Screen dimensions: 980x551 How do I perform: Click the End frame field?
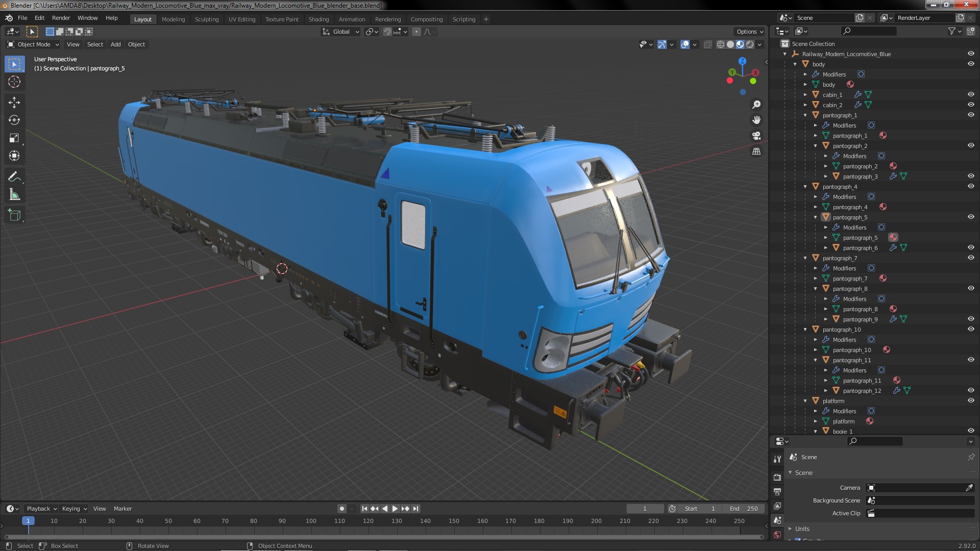pos(743,509)
